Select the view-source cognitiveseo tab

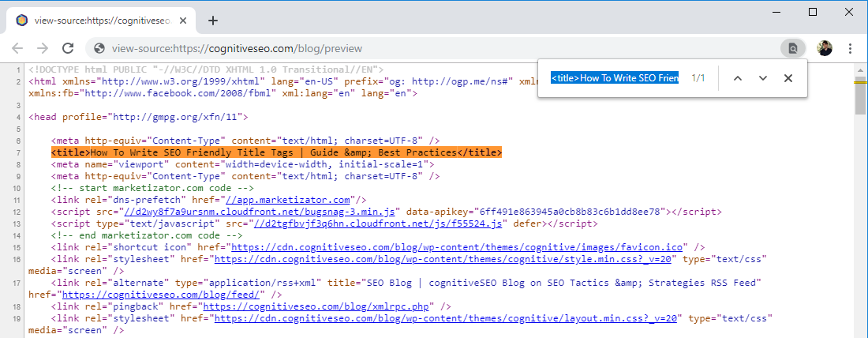[x=101, y=21]
